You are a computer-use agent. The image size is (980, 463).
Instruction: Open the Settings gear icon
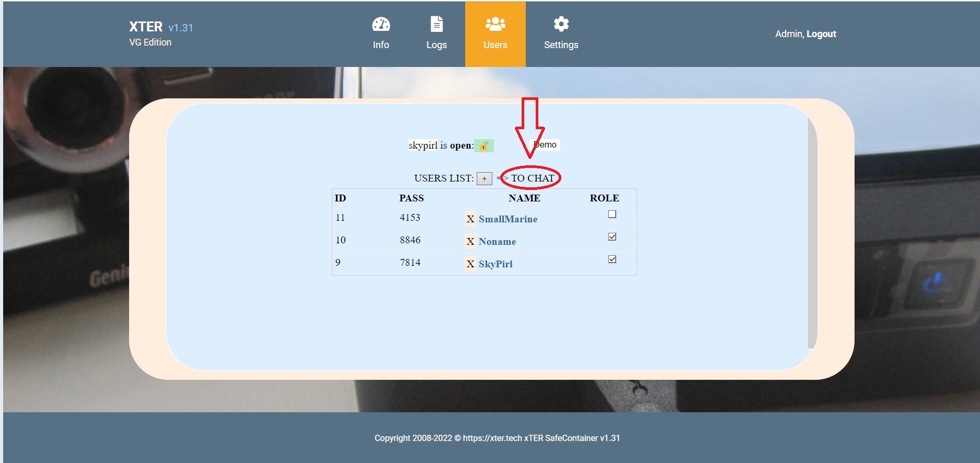[561, 25]
